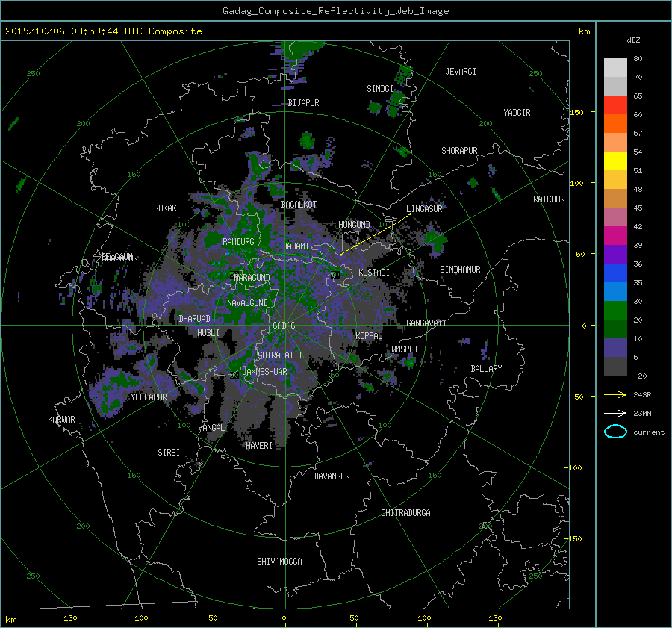Screen dimensions: 672x628
Task: Click the NARAGUND map label
Action: (x=252, y=277)
